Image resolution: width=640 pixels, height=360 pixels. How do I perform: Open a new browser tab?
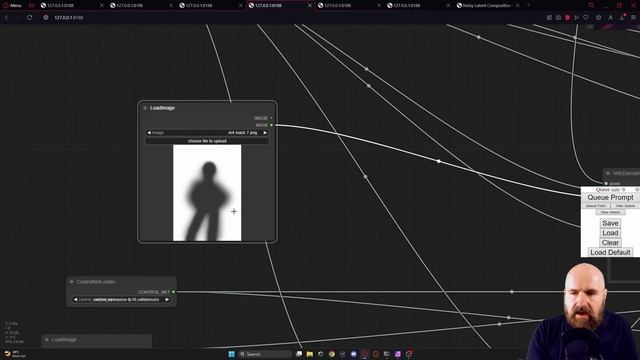click(x=529, y=5)
